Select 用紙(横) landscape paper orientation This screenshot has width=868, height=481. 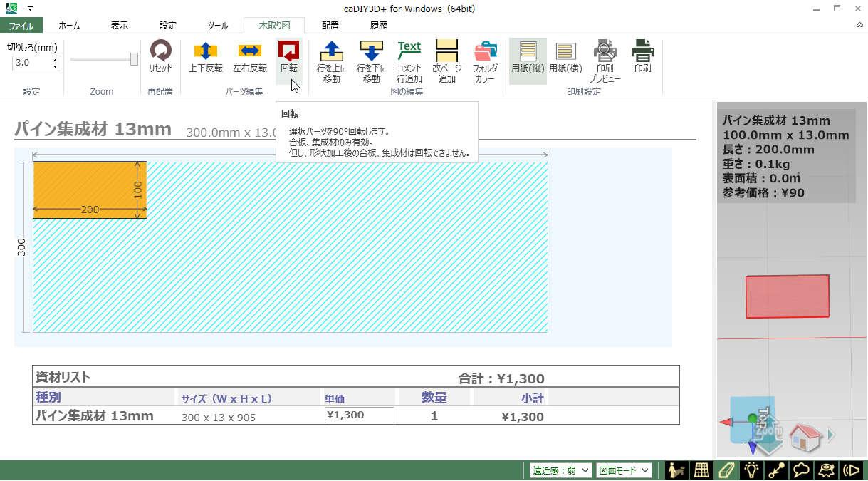pyautogui.click(x=565, y=57)
